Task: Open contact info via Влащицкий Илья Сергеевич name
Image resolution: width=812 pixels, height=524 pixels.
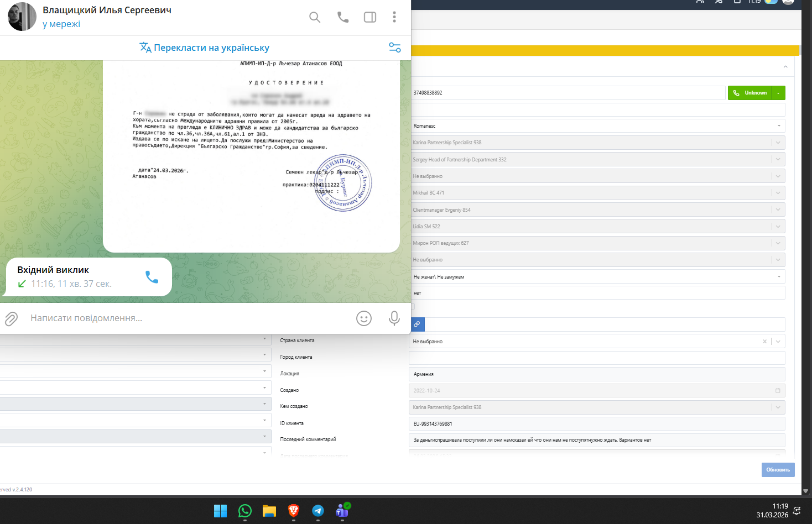Action: [107, 11]
